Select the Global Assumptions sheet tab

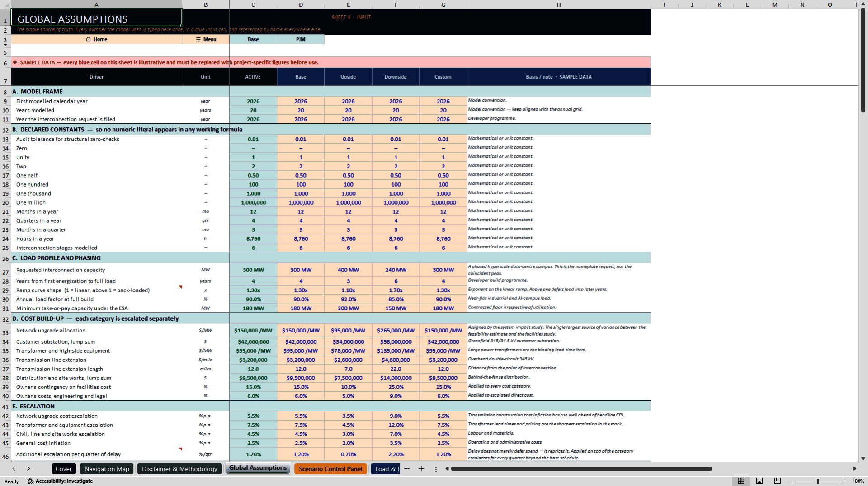pos(258,468)
